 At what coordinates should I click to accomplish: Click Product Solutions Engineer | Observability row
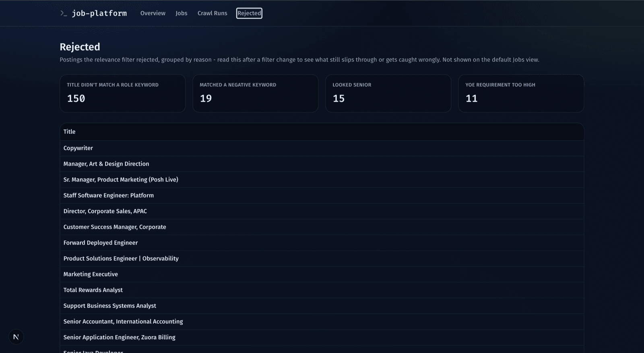tap(322, 258)
